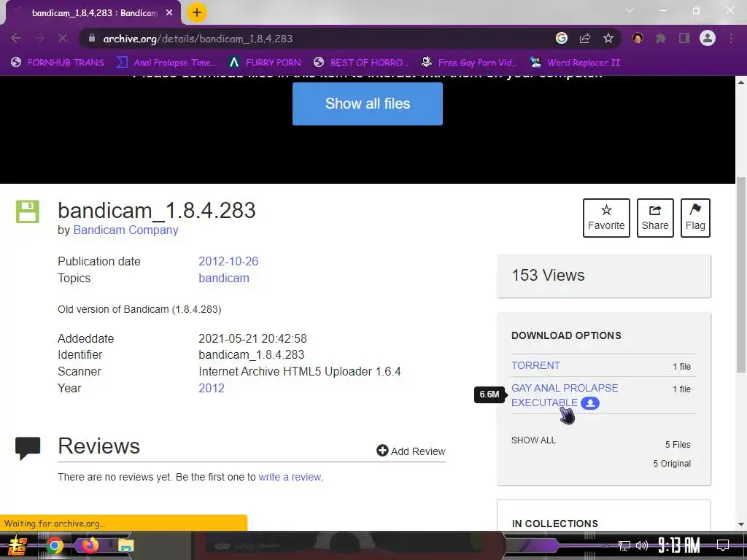Open the bandicam topic link
This screenshot has height=560, width=747.
(224, 278)
